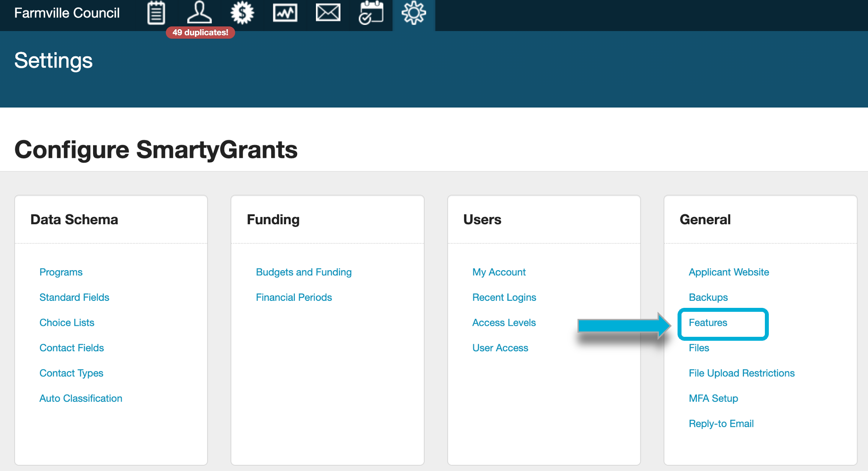
Task: Open the Features link under General
Action: click(x=707, y=323)
